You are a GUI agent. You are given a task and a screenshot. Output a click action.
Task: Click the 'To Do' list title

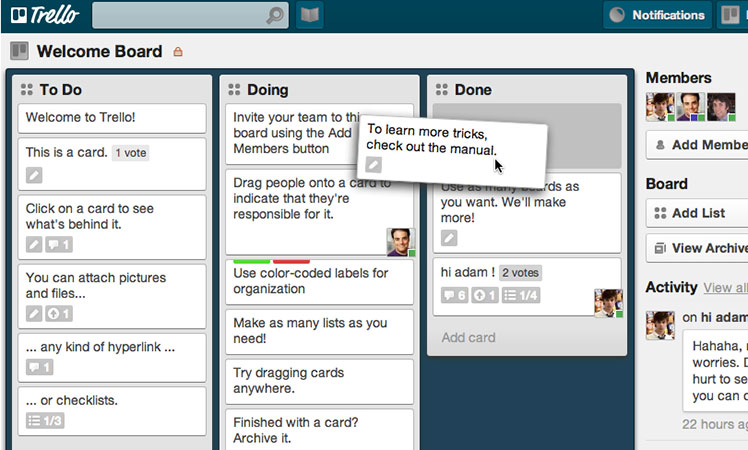tap(61, 90)
